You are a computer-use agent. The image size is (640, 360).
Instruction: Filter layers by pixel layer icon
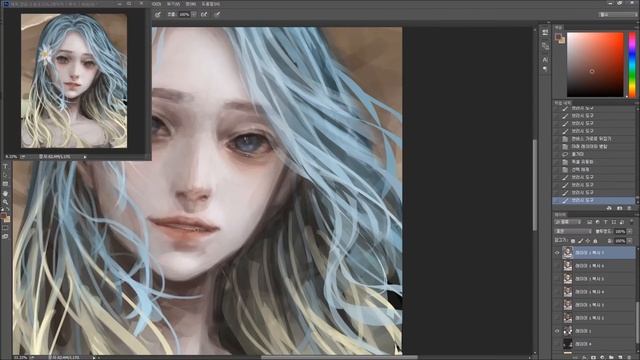pos(590,222)
